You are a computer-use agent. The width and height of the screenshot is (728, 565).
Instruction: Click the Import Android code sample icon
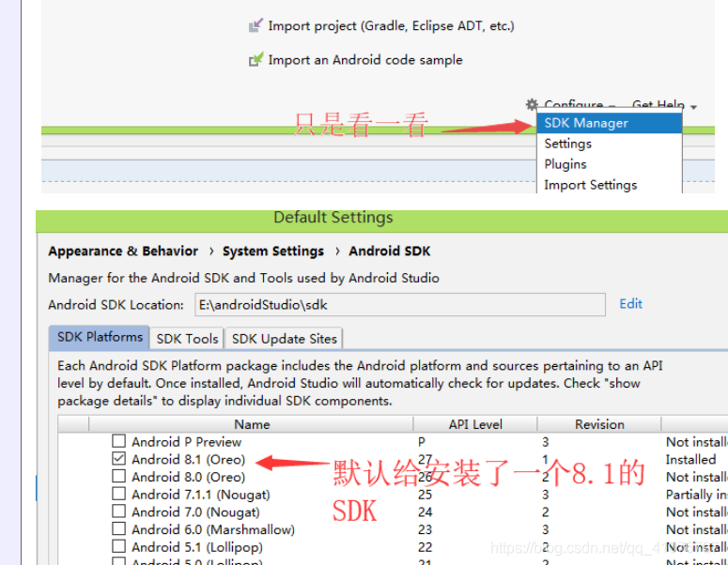click(x=256, y=59)
